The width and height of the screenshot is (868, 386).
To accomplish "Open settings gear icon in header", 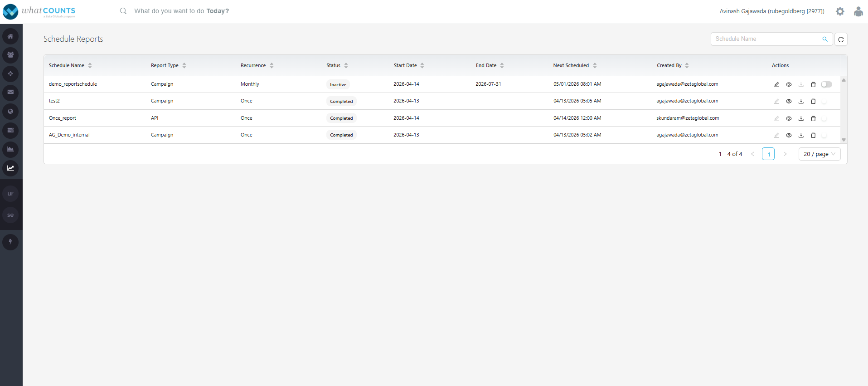I will [x=840, y=11].
